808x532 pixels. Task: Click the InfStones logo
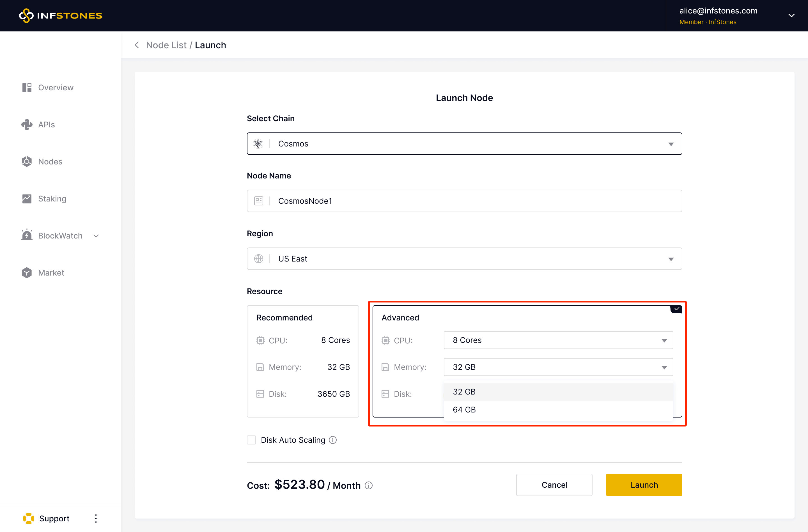pos(60,16)
